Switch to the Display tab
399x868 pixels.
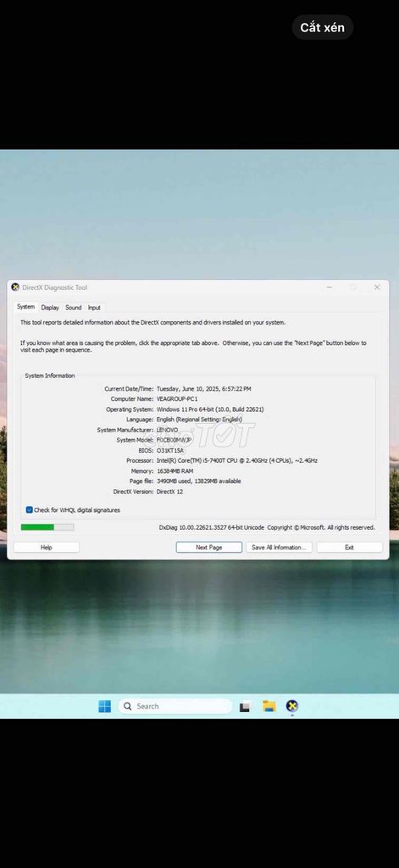pyautogui.click(x=50, y=307)
